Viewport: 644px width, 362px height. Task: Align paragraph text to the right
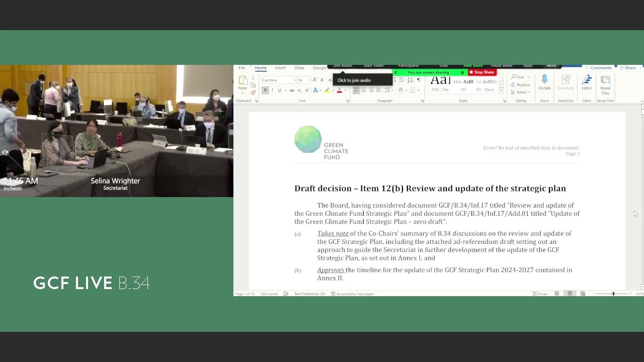point(371,90)
